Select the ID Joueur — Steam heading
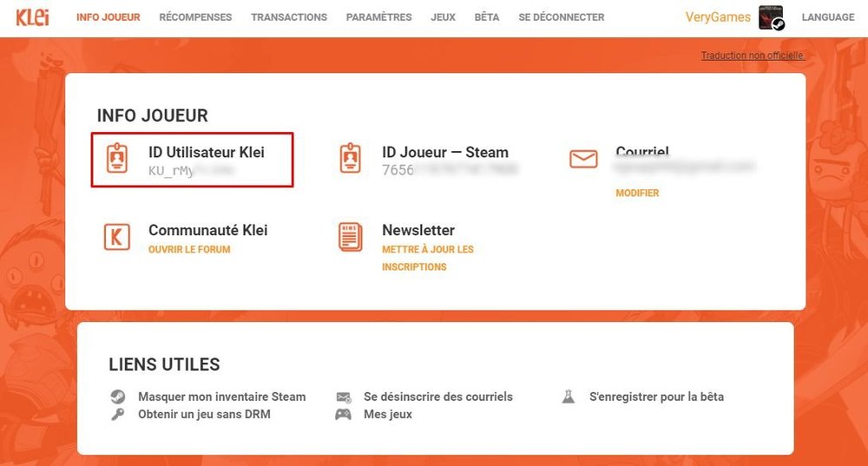Viewport: 868px width, 466px height. tap(445, 152)
